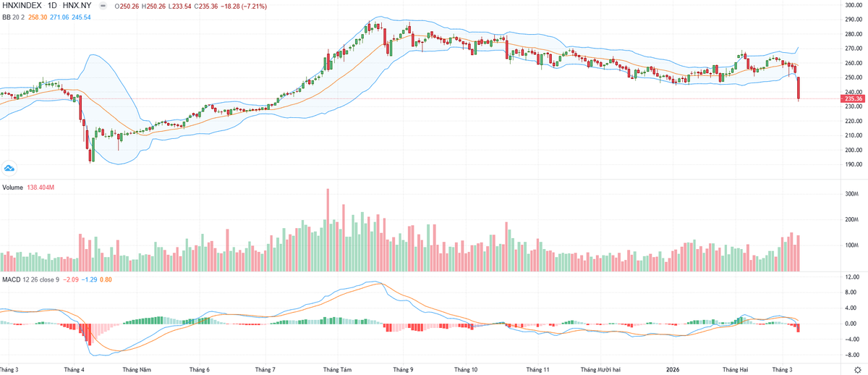Image resolution: width=868 pixels, height=375 pixels.
Task: Click the Tháng 9 time axis label
Action: (403, 369)
